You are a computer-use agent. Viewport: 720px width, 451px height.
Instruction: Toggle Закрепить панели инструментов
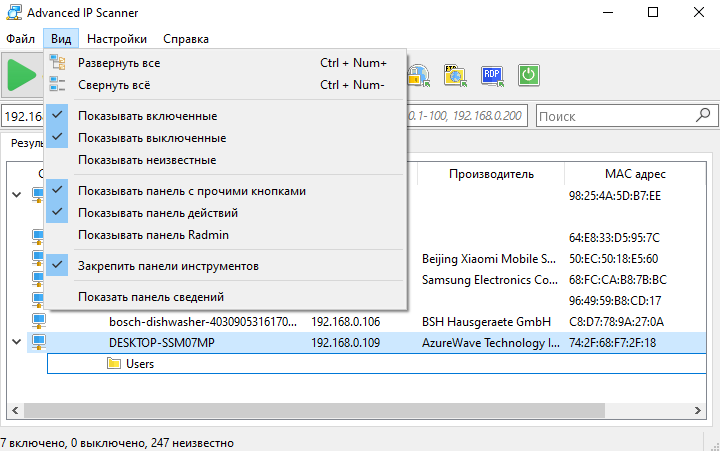(x=225, y=266)
